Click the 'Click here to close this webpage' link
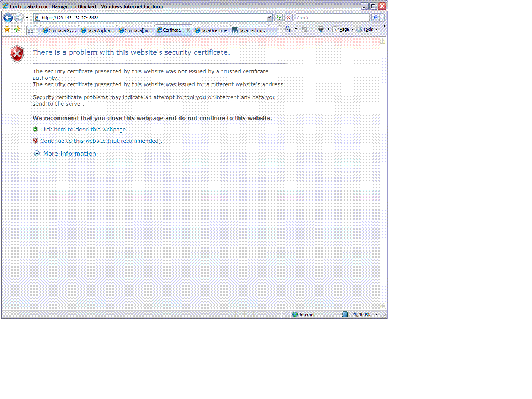Viewport: 532px width, 399px height. [84, 130]
